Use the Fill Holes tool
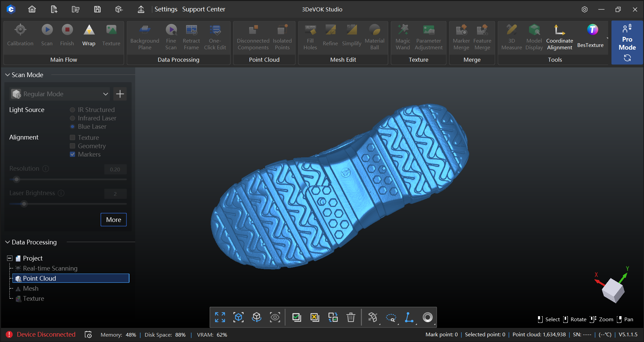This screenshot has width=644, height=342. (310, 37)
